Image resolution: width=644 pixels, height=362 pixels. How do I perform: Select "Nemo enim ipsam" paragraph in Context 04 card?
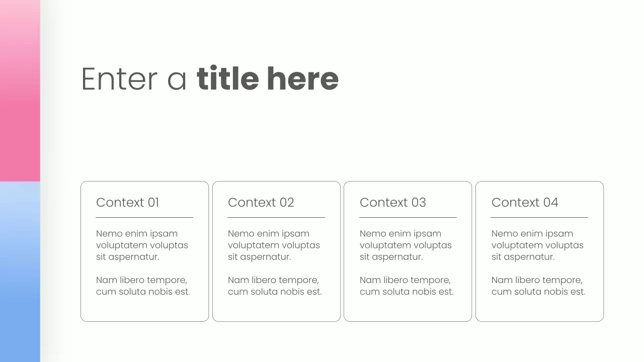(x=537, y=245)
